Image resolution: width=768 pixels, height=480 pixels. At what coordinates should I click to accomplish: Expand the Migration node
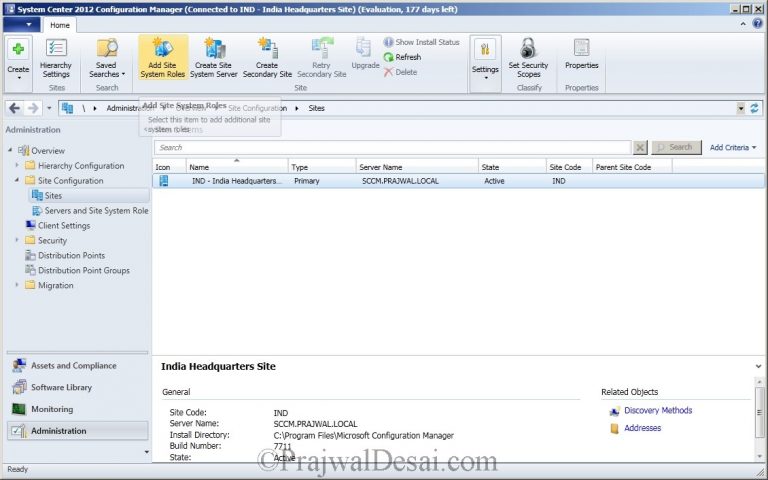[17, 285]
